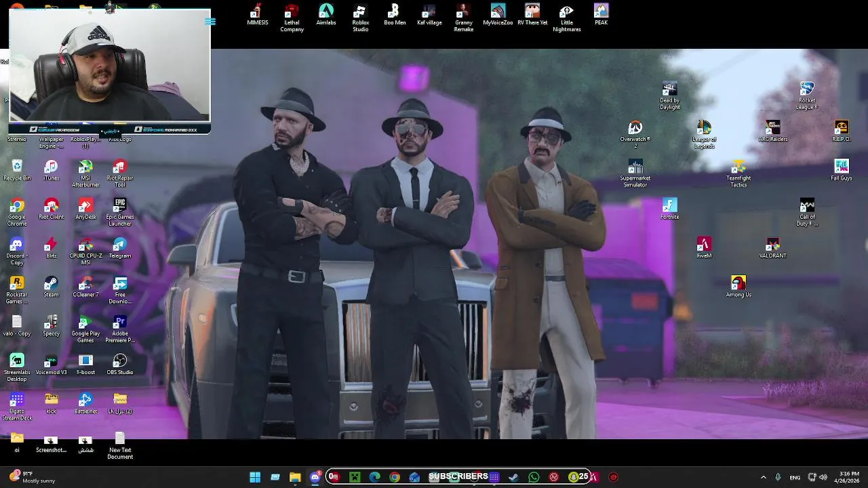
Task: Open the MIMESIS game shortcut
Action: point(257,15)
